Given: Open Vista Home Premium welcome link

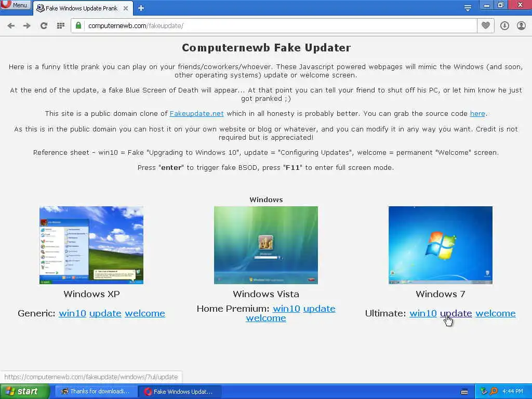Looking at the screenshot, I should point(266,318).
